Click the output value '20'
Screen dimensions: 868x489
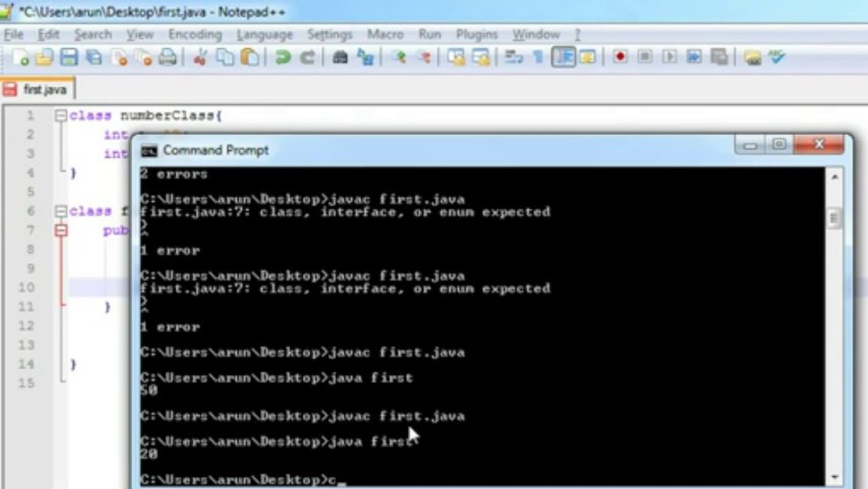[149, 454]
